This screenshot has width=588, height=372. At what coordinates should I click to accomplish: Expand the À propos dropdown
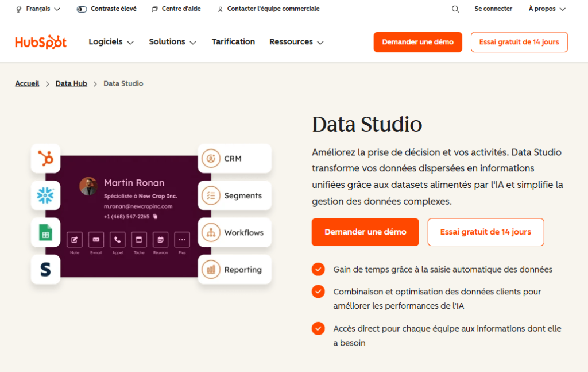tap(547, 9)
